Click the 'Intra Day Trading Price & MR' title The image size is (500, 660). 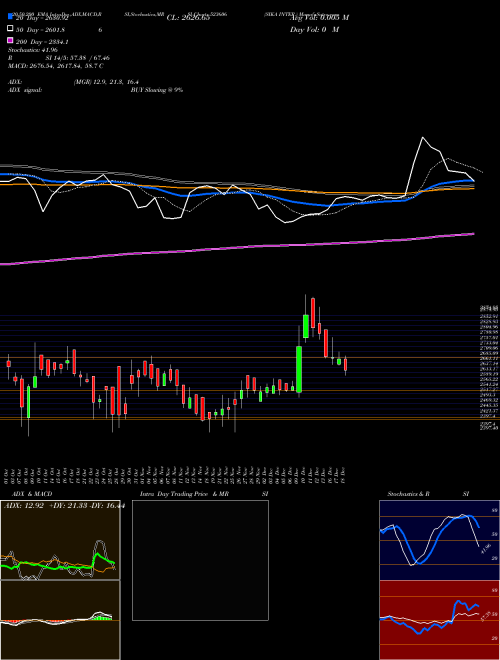184,494
